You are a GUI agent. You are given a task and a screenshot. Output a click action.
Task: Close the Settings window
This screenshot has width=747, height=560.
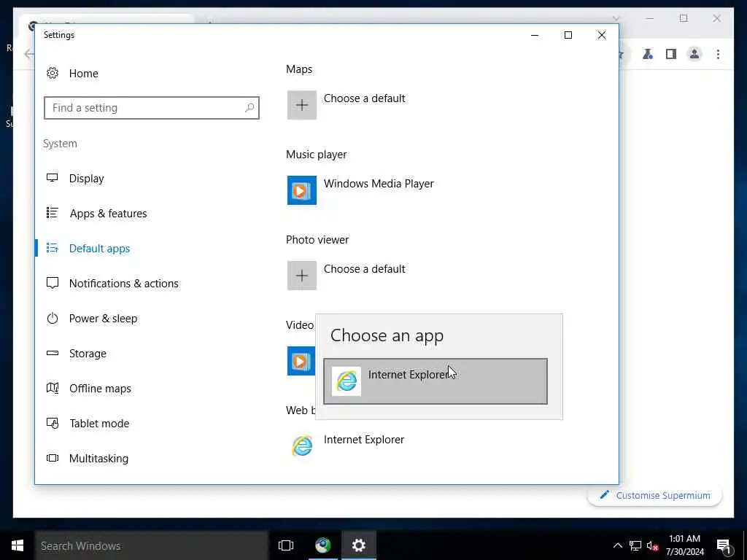pos(602,35)
